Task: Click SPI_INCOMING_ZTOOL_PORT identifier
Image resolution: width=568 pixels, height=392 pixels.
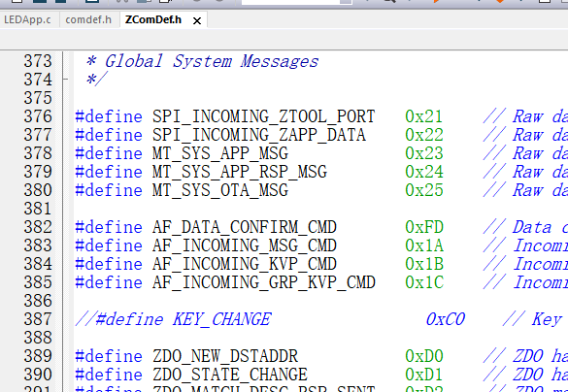Action: 263,116
